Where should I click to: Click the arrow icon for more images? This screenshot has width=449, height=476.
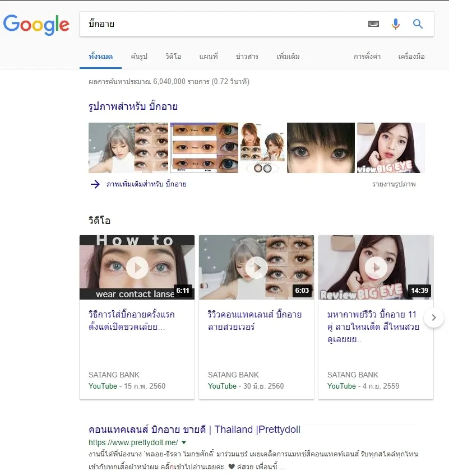click(95, 184)
